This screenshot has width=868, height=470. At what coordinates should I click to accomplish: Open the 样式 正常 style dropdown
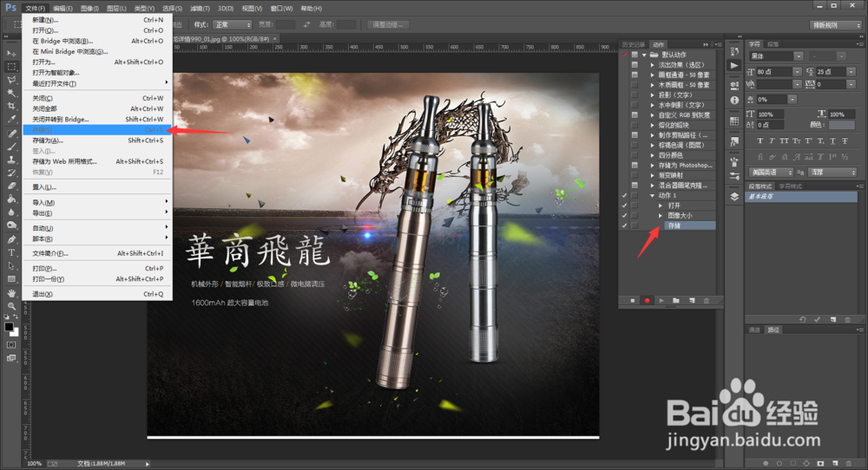[233, 25]
